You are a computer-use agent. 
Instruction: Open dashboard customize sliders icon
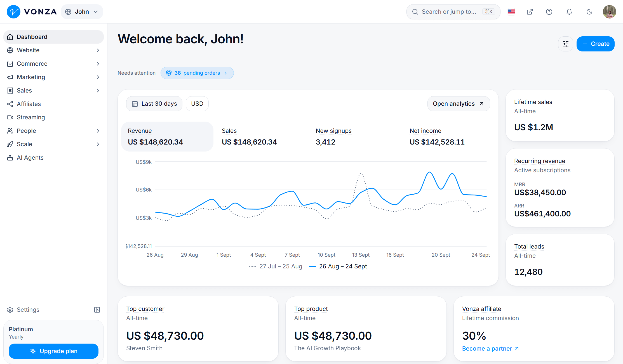click(x=566, y=44)
